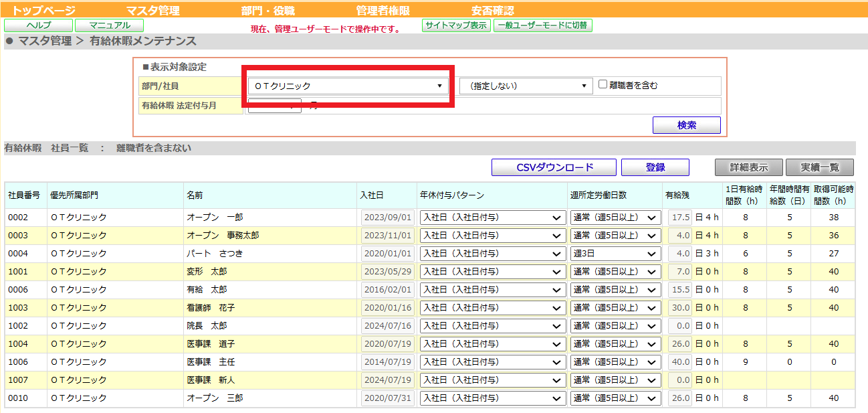This screenshot has width=868, height=413.
Task: Click the 入社日 field 2016/02/01
Action: pyautogui.click(x=387, y=290)
